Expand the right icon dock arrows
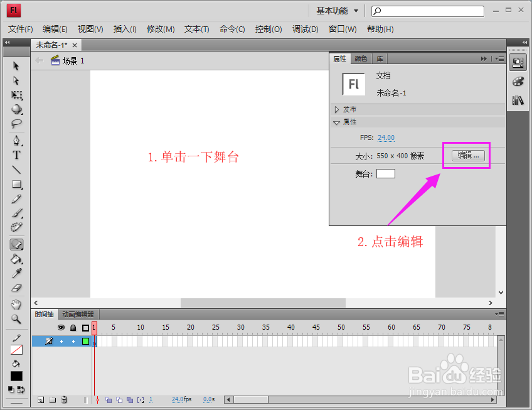Image resolution: width=532 pixels, height=410 pixels. pos(524,43)
